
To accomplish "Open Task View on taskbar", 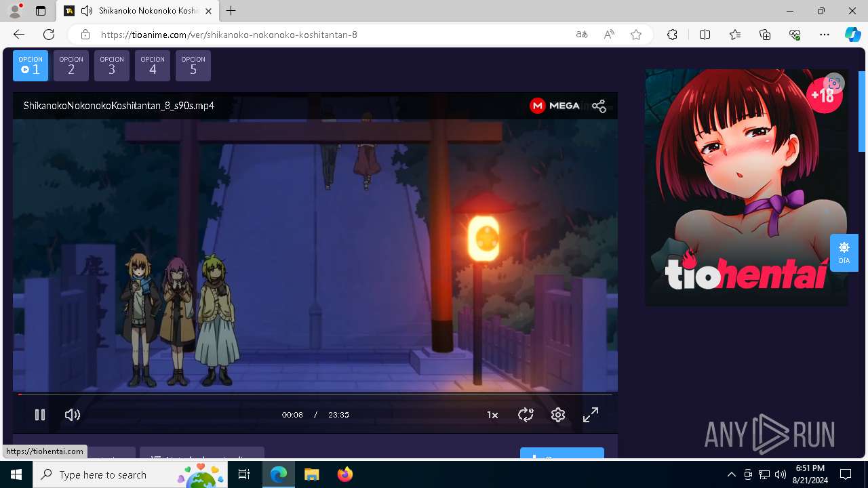I will point(244,474).
